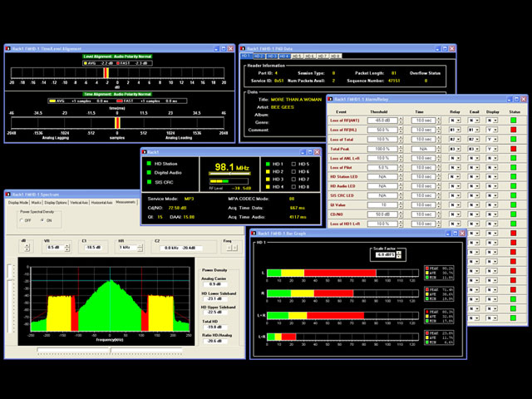Increase Loss of Total time stepper

[x=439, y=137]
